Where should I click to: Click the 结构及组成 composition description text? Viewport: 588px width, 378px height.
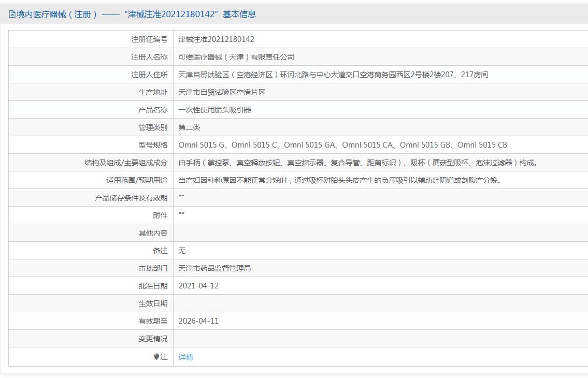pyautogui.click(x=358, y=163)
